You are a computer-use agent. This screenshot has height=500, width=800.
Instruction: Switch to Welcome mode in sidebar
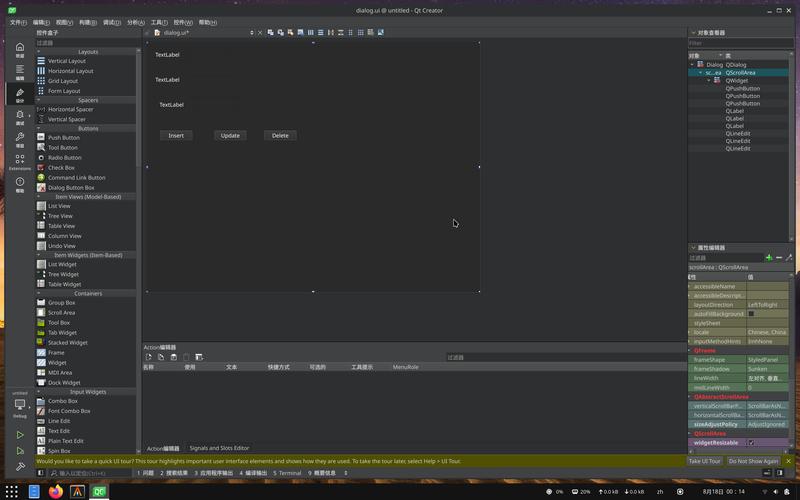(20, 49)
